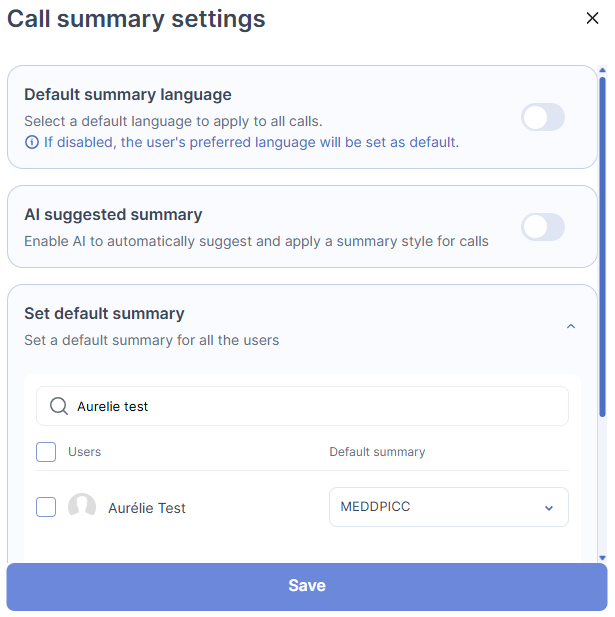Click the Set default summary heading
This screenshot has height=617, width=615.
click(104, 313)
